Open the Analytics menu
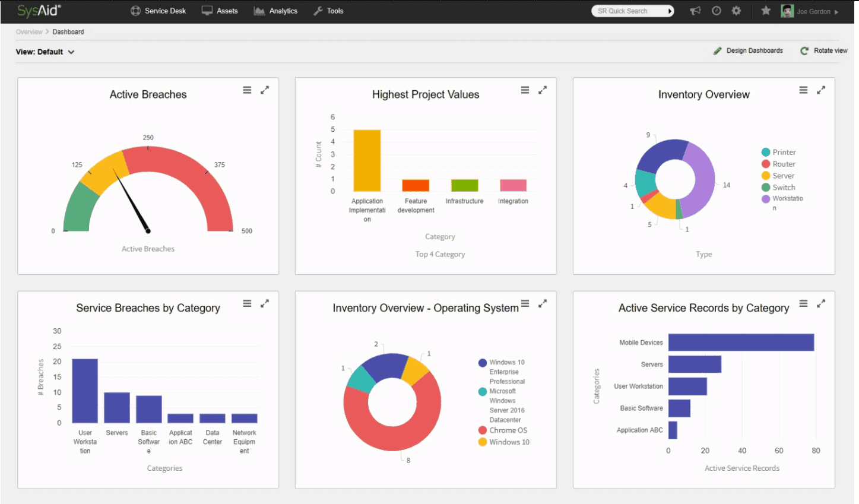The width and height of the screenshot is (859, 504). point(276,11)
